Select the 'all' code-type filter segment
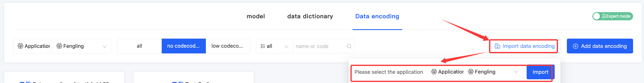 [x=139, y=46]
